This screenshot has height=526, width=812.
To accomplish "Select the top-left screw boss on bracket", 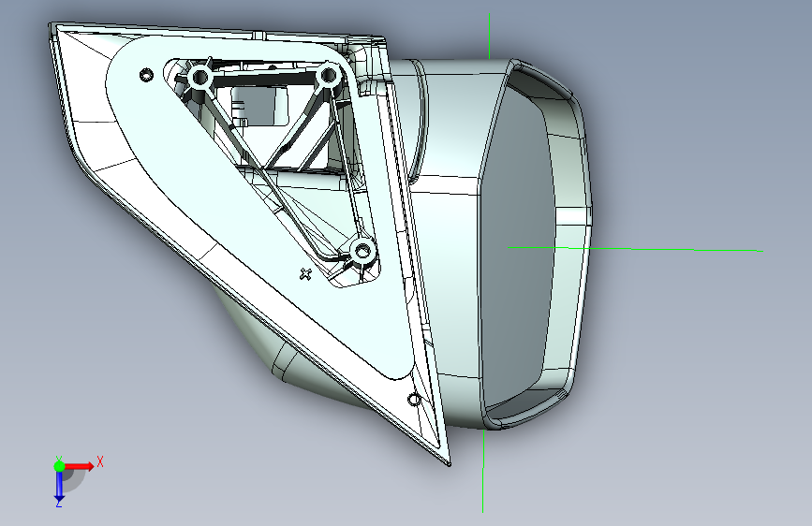I will [x=199, y=78].
